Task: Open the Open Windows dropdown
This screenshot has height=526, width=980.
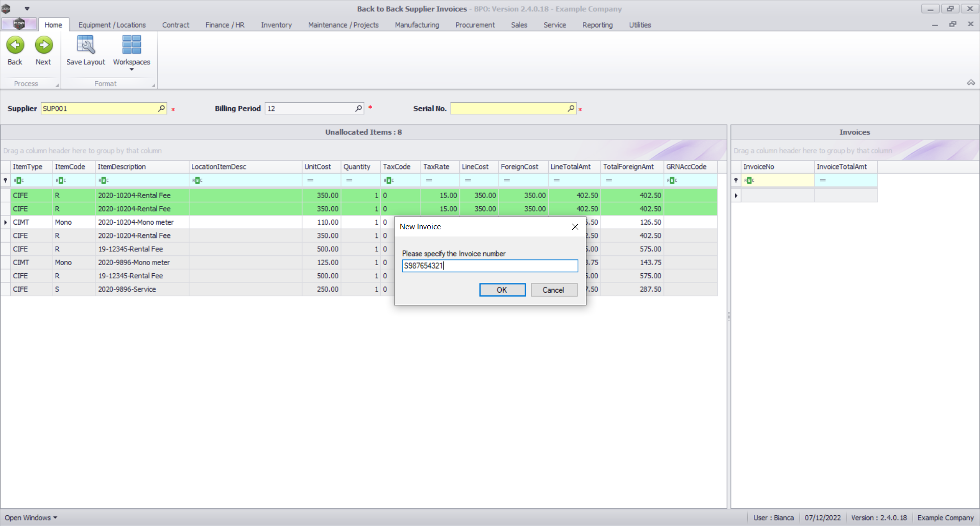Action: pos(31,518)
